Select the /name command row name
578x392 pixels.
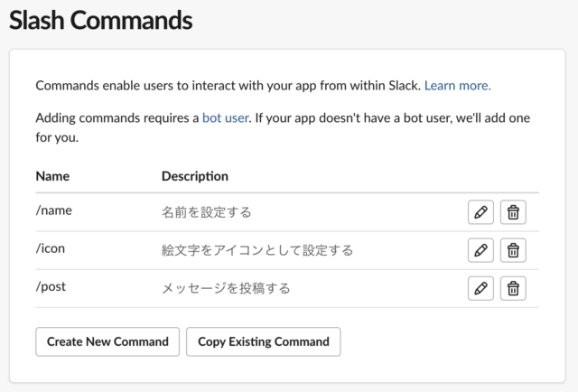[x=54, y=210]
